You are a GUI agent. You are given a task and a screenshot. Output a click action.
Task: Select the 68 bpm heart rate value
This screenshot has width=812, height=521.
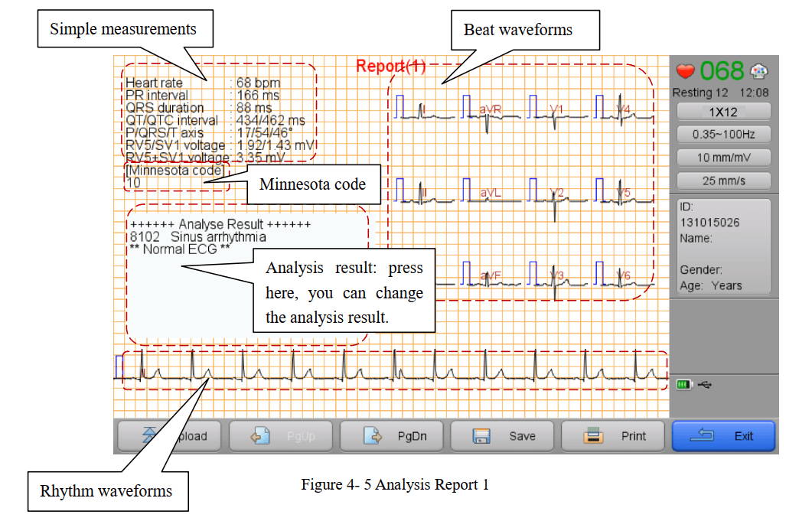(258, 83)
